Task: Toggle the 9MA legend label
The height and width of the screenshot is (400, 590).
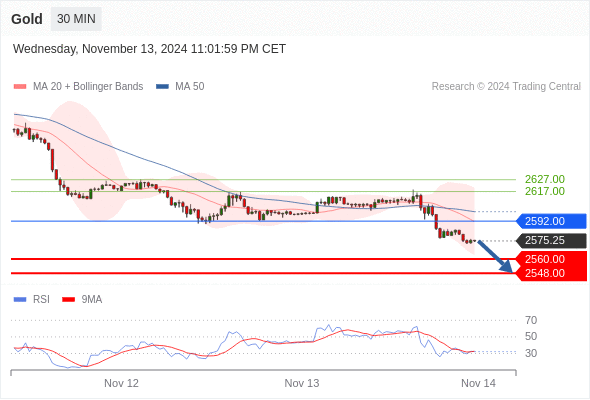Action: 92,300
